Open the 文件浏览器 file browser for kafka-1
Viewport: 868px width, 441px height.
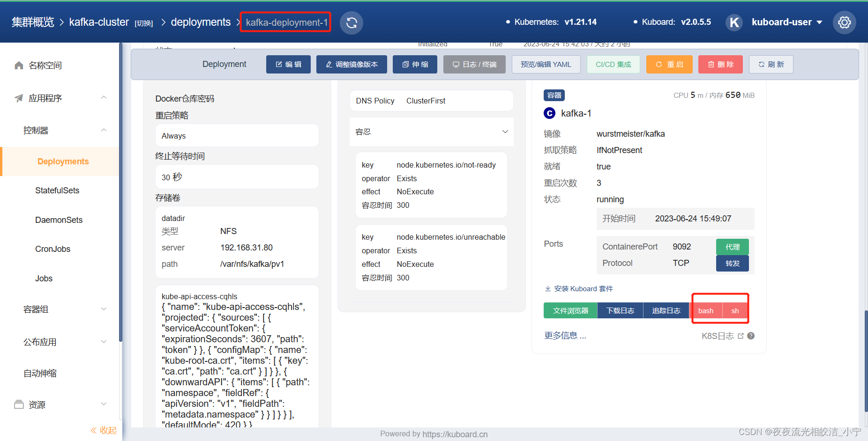click(x=570, y=310)
